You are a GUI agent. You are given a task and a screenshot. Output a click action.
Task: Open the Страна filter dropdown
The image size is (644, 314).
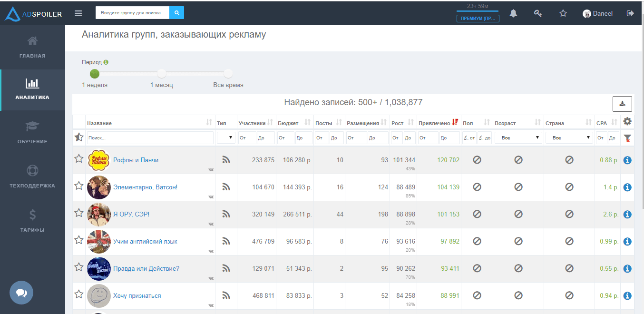click(x=569, y=138)
